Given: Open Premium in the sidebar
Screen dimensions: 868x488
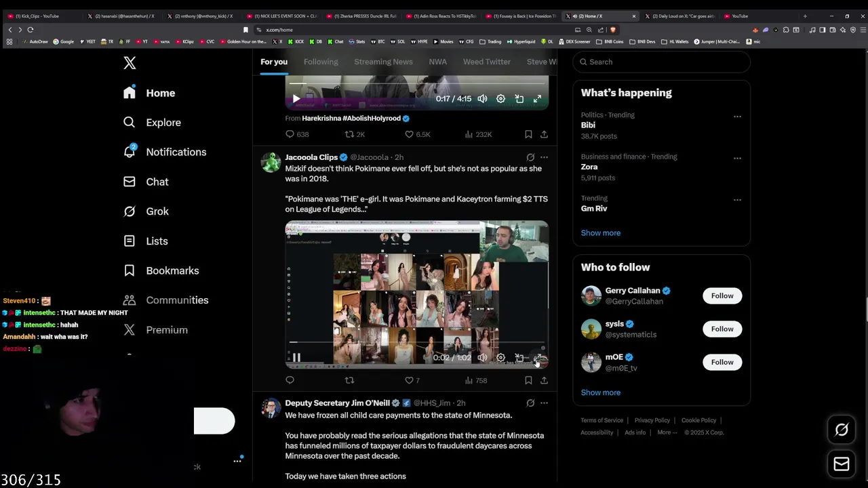Looking at the screenshot, I should pyautogui.click(x=155, y=330).
